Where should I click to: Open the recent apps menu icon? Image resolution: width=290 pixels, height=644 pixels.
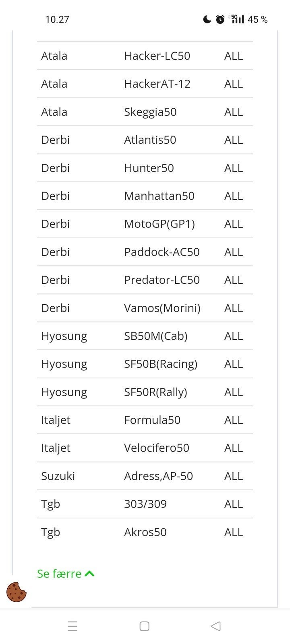pyautogui.click(x=72, y=626)
